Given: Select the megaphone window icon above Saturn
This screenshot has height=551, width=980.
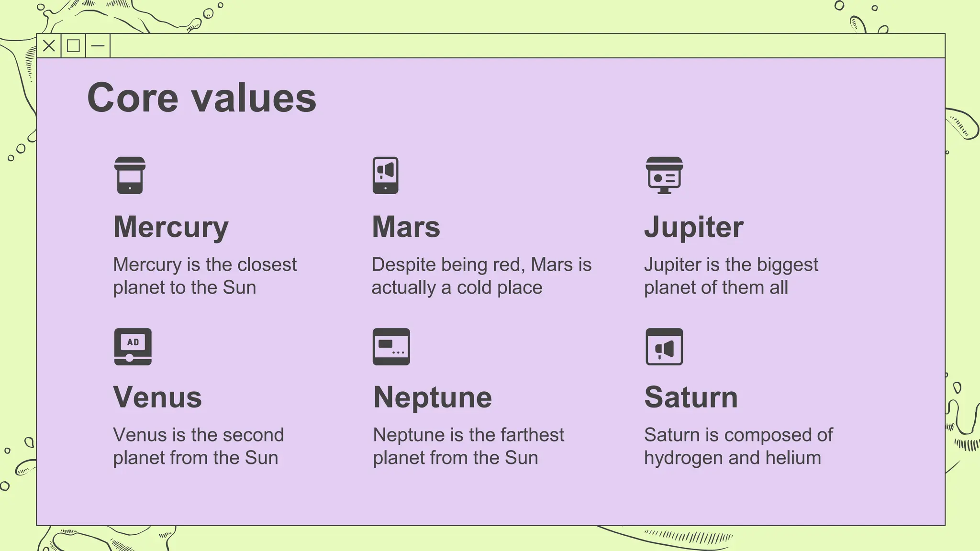Looking at the screenshot, I should pyautogui.click(x=664, y=347).
